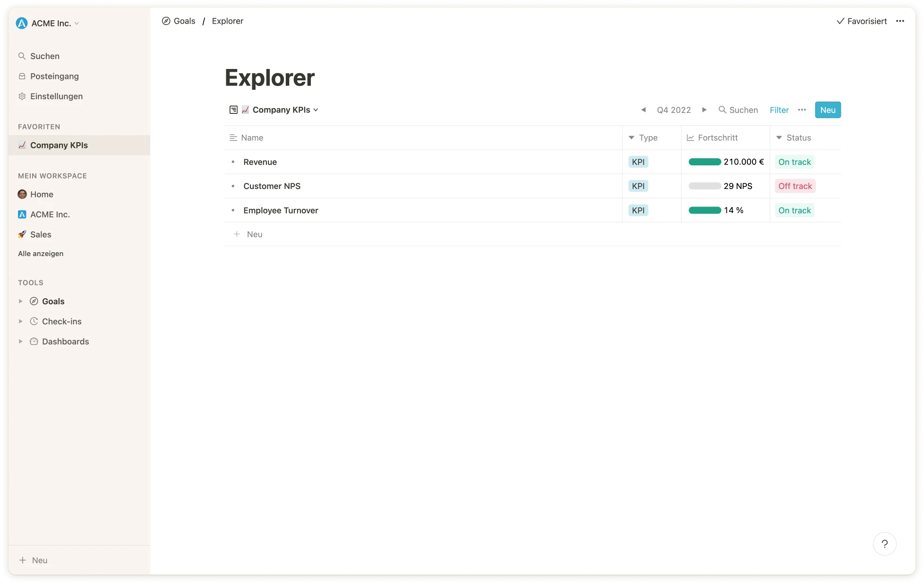Open page options three-dot menu top right
This screenshot has height=584, width=924.
point(900,21)
